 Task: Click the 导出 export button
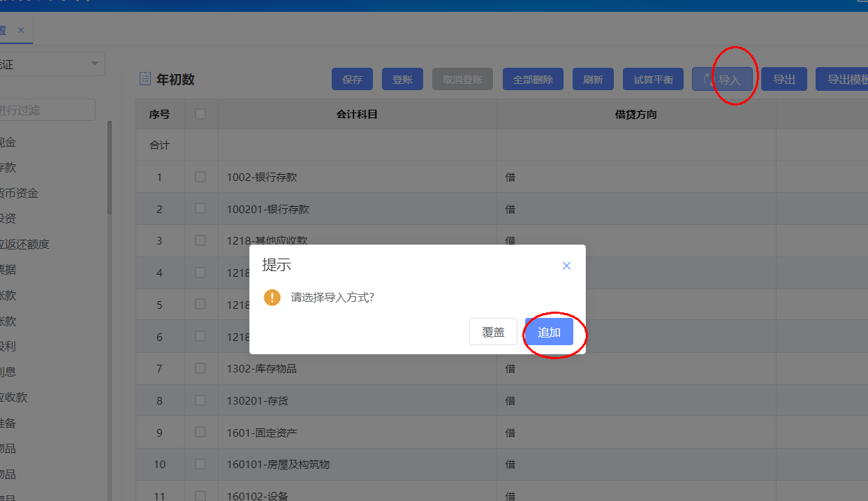pos(784,80)
